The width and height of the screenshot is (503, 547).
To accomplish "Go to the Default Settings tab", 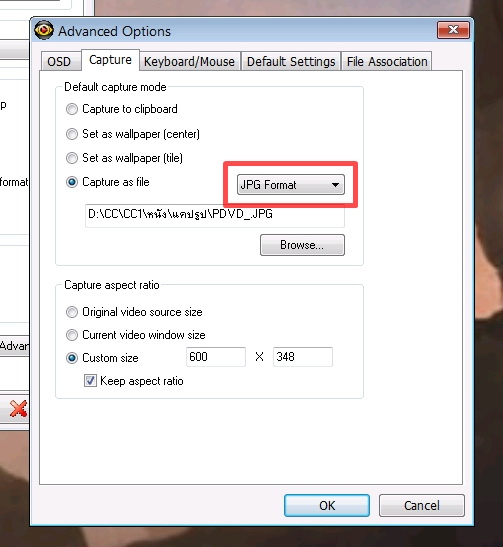I will (x=291, y=62).
